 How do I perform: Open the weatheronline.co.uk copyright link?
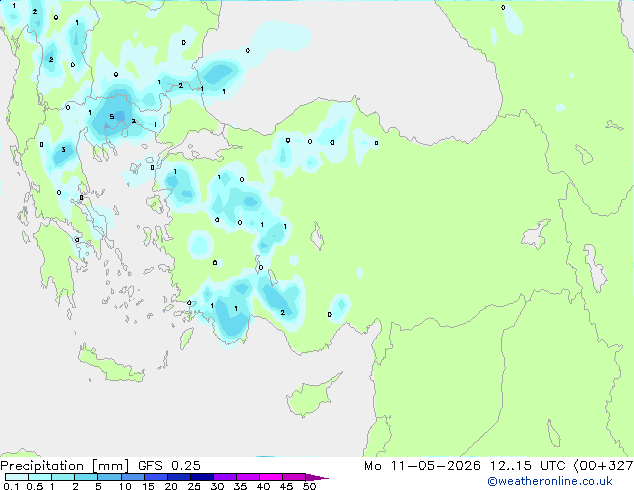(x=550, y=481)
